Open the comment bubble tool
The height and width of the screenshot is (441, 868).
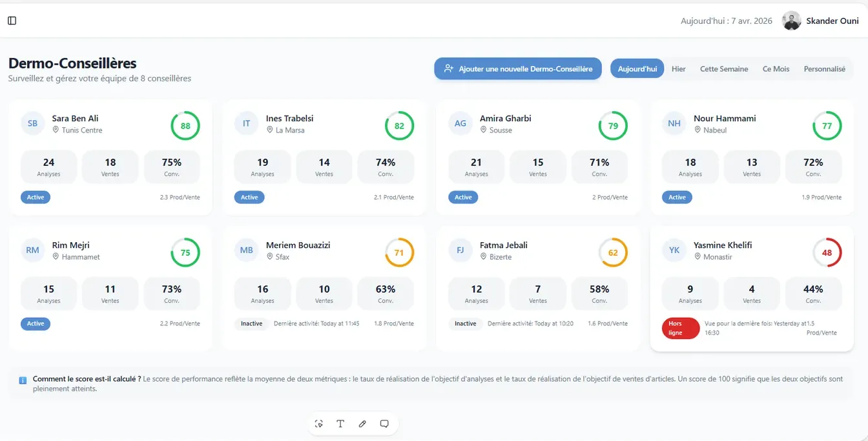click(x=384, y=424)
